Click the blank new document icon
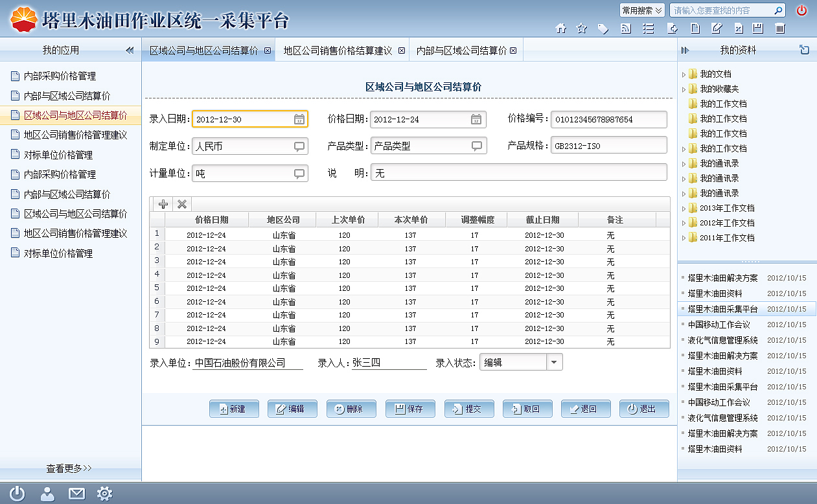Viewport: 817px width, 504px height. 695,29
